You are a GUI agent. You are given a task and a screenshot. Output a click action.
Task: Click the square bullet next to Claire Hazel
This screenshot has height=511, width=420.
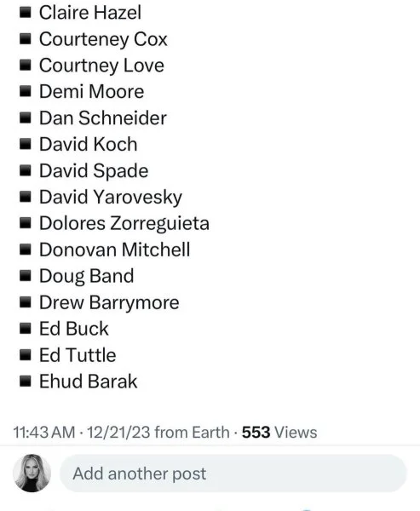coord(25,13)
